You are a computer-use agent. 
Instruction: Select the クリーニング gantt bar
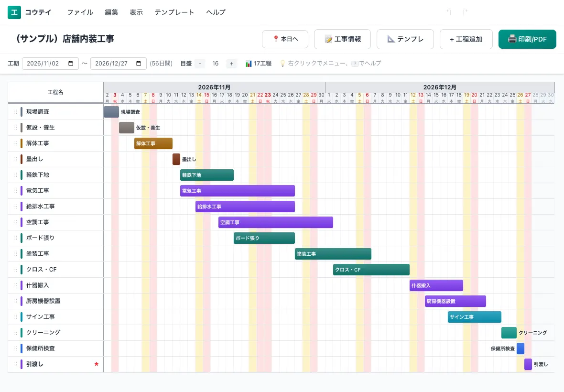[509, 333]
